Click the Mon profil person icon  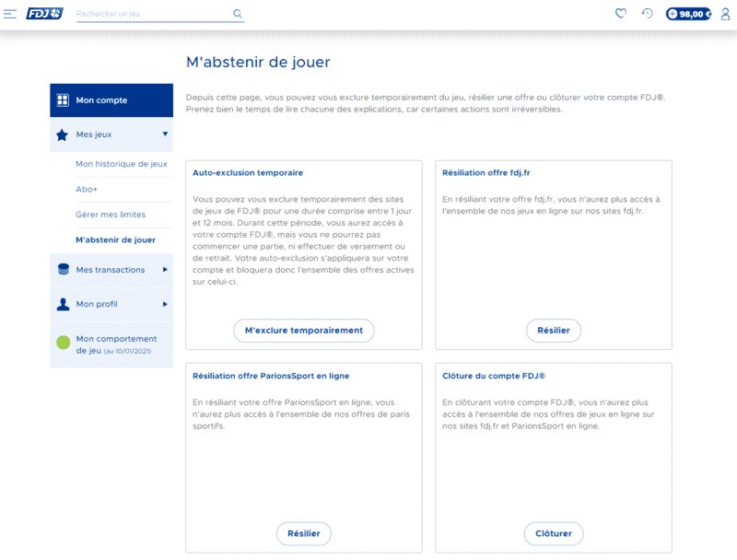tap(63, 304)
